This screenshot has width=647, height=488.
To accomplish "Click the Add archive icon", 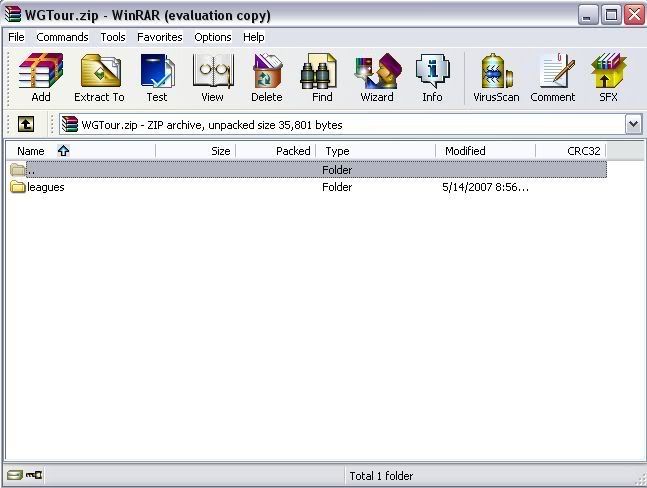I will (x=40, y=78).
